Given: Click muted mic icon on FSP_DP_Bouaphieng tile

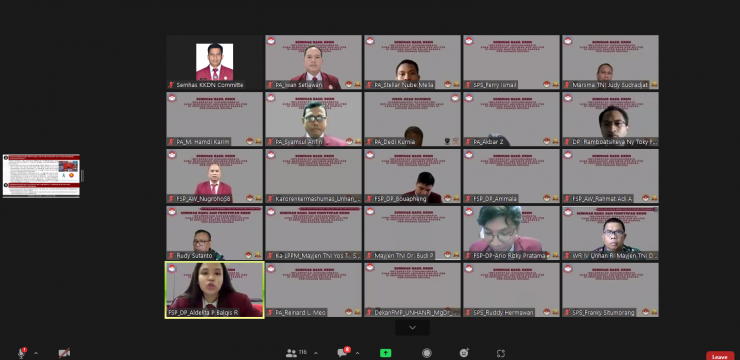Looking at the screenshot, I should [369, 199].
